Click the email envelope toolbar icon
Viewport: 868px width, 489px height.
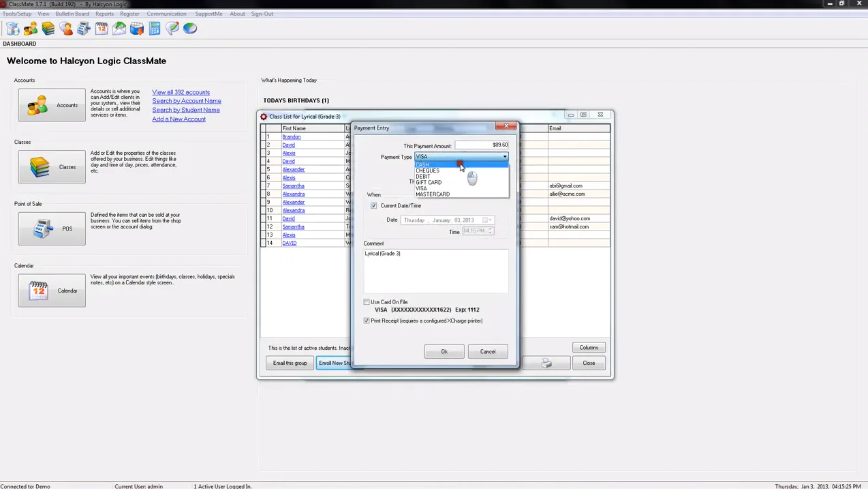pos(119,28)
